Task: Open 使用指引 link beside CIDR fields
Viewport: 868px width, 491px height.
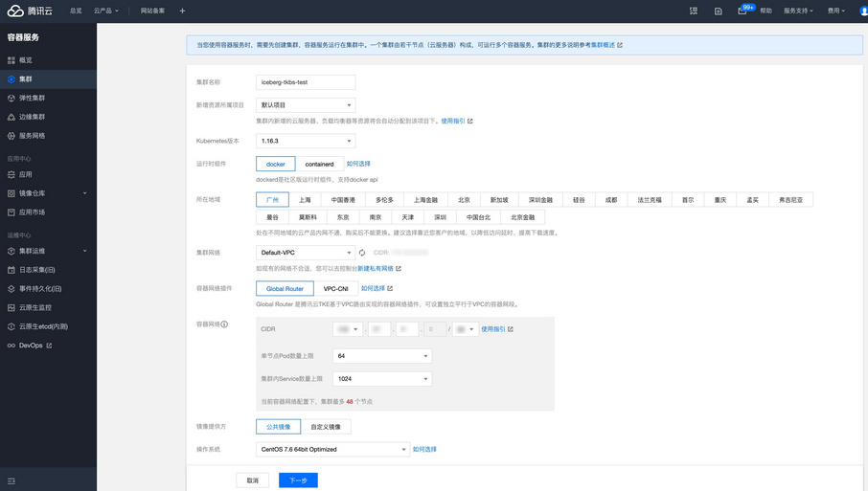Action: [x=492, y=329]
